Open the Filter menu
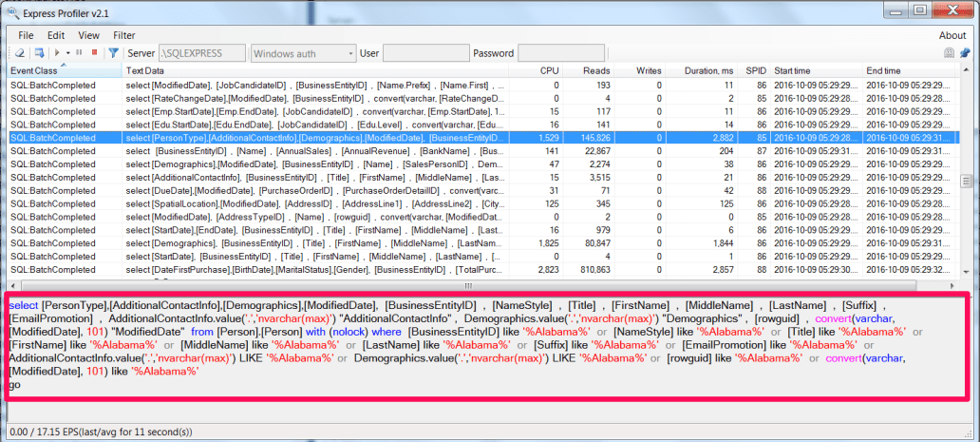Viewport: 980px width, 442px height. (123, 35)
